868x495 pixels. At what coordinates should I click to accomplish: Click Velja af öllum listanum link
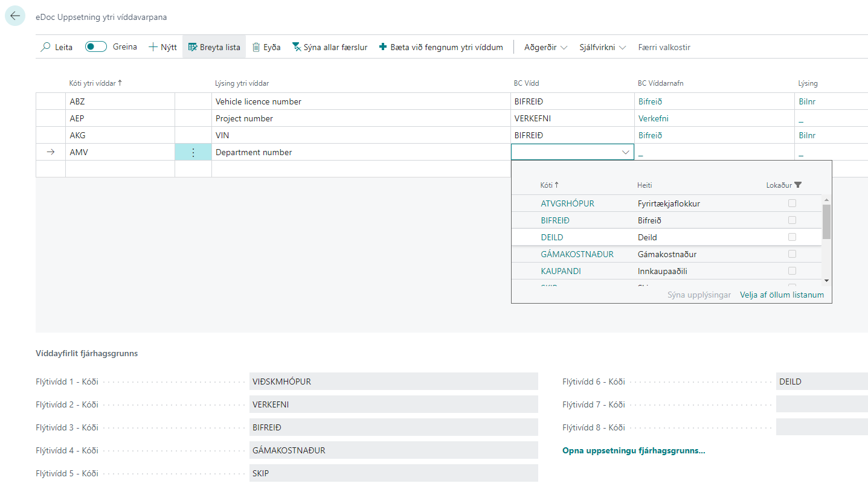coord(782,295)
